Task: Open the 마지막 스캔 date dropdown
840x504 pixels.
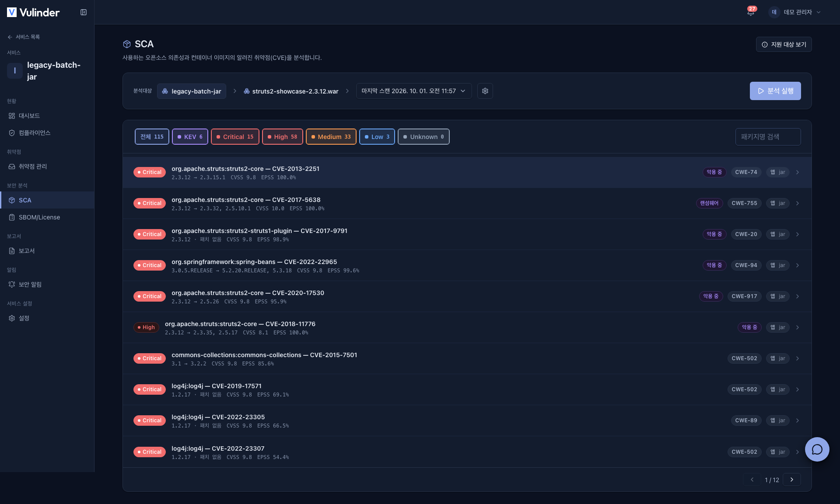Action: tap(414, 91)
